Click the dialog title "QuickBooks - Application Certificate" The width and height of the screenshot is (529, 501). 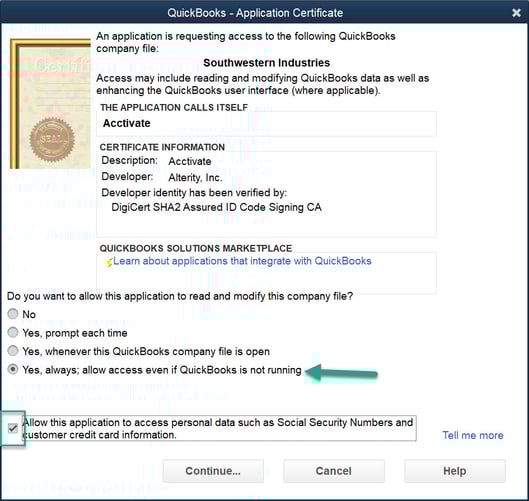[x=255, y=13]
